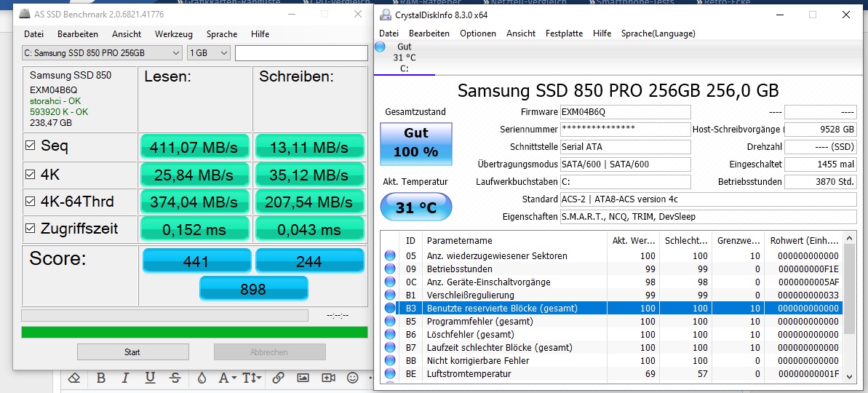Click the empty text field next to 1 GB

[x=301, y=53]
